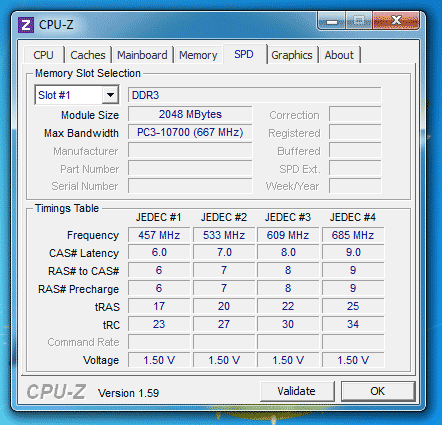
Task: Click the OK button
Action: tap(378, 391)
